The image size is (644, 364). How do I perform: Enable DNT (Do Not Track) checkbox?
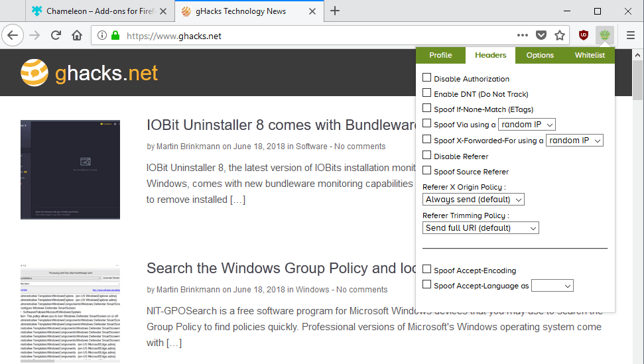click(426, 93)
